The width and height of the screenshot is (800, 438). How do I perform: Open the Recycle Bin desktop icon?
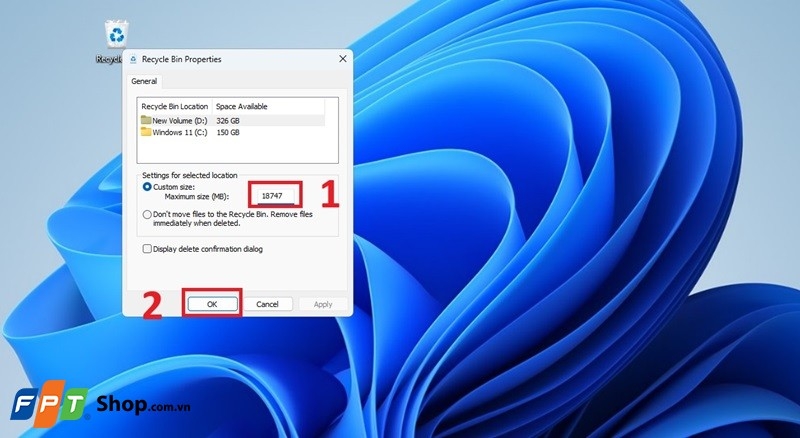[x=117, y=35]
